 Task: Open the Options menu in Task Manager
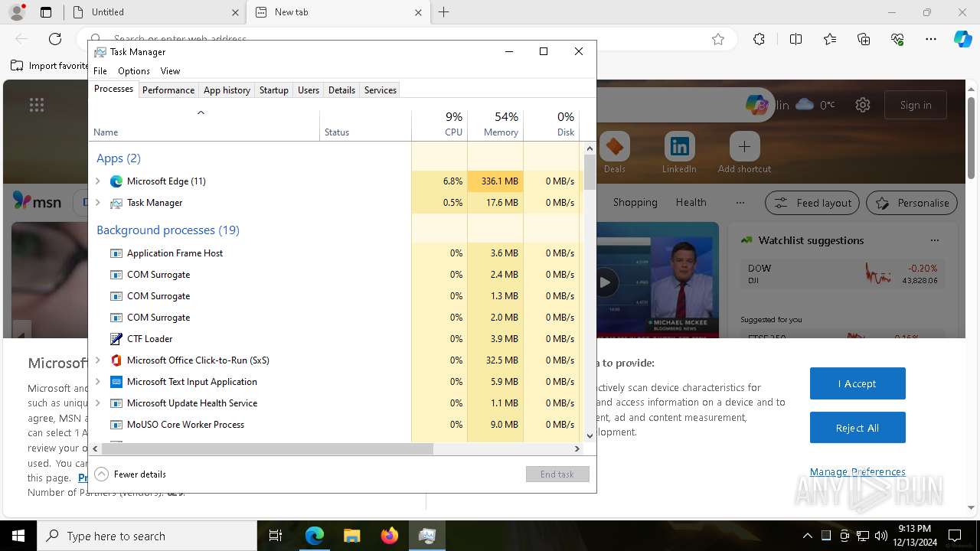pyautogui.click(x=134, y=71)
